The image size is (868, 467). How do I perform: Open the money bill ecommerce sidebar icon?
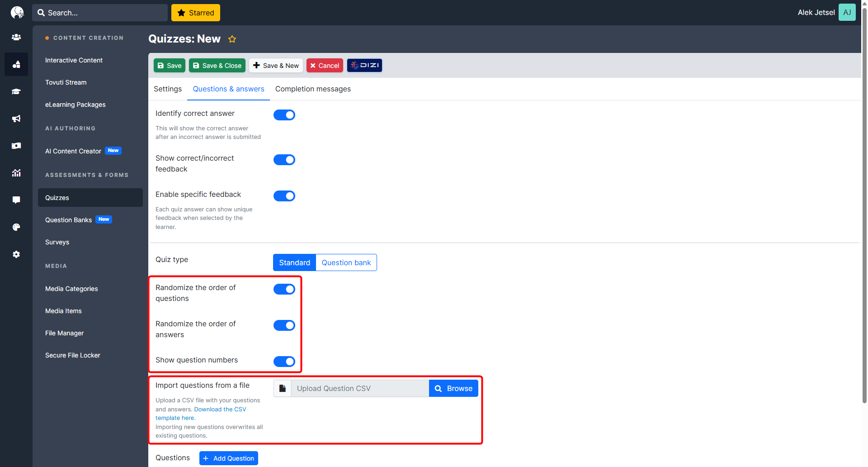click(16, 146)
